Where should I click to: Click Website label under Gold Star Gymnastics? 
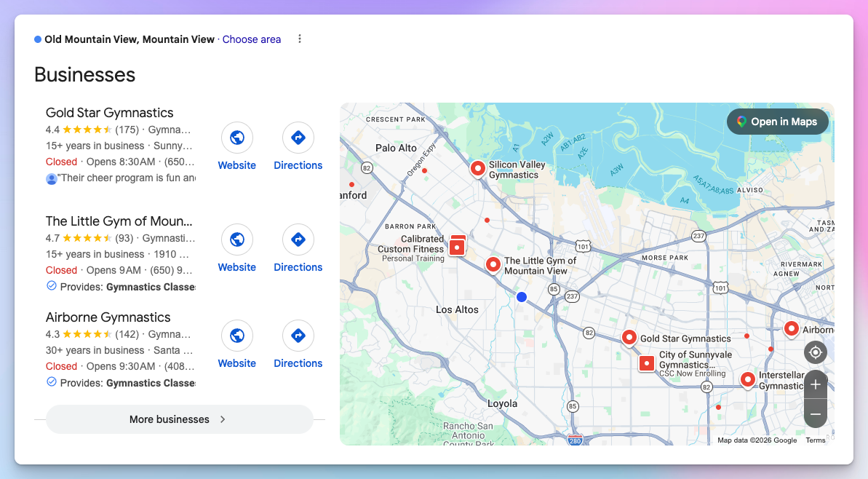coord(237,165)
